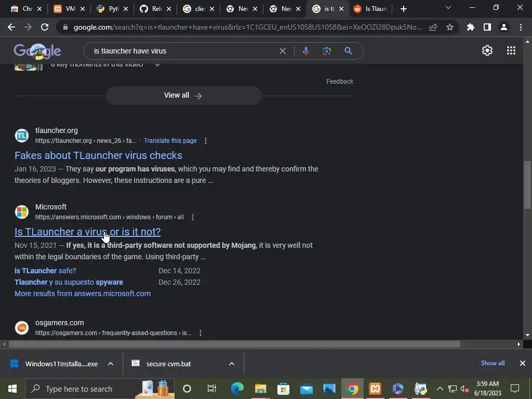Open the Windows Start menu
The height and width of the screenshot is (399, 532).
click(x=12, y=389)
